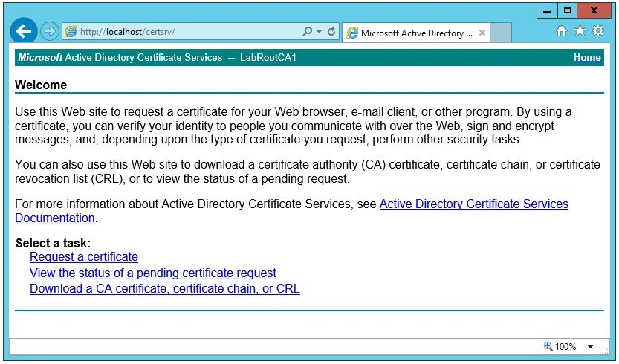Image resolution: width=619 pixels, height=364 pixels.
Task: Open Active Directory Certificate Services Documentation link
Action: [x=292, y=211]
